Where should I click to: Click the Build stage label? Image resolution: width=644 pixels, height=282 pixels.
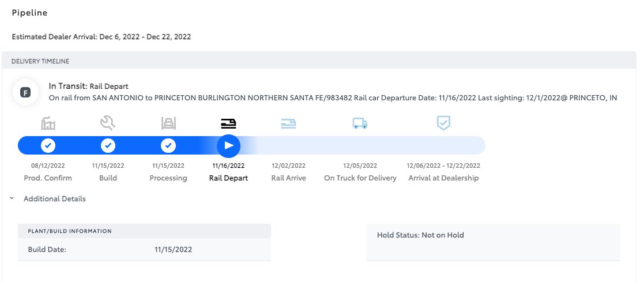coord(108,178)
